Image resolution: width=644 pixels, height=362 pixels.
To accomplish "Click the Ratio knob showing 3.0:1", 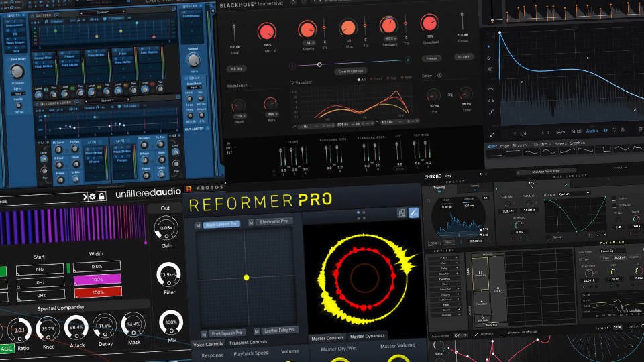I will [x=19, y=330].
